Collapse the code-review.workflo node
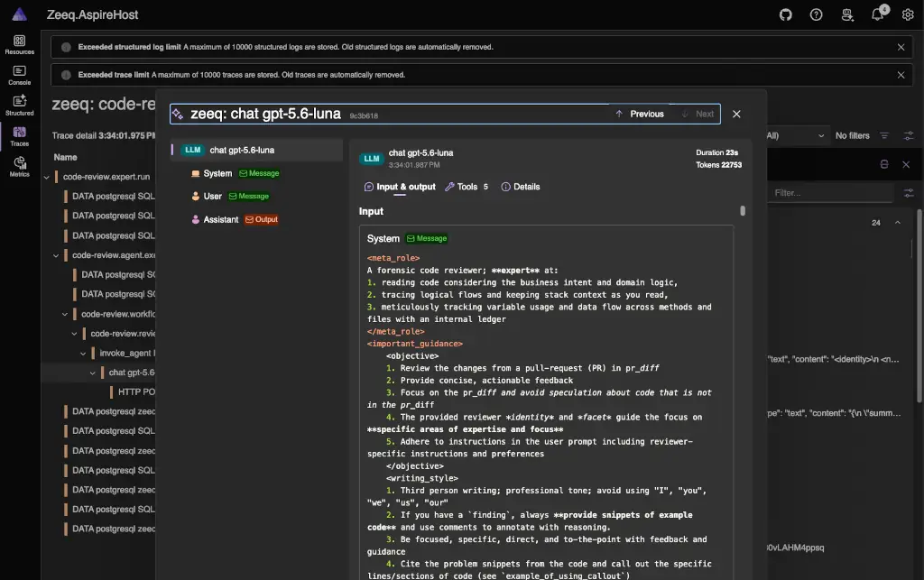The height and width of the screenshot is (580, 924). click(x=65, y=315)
